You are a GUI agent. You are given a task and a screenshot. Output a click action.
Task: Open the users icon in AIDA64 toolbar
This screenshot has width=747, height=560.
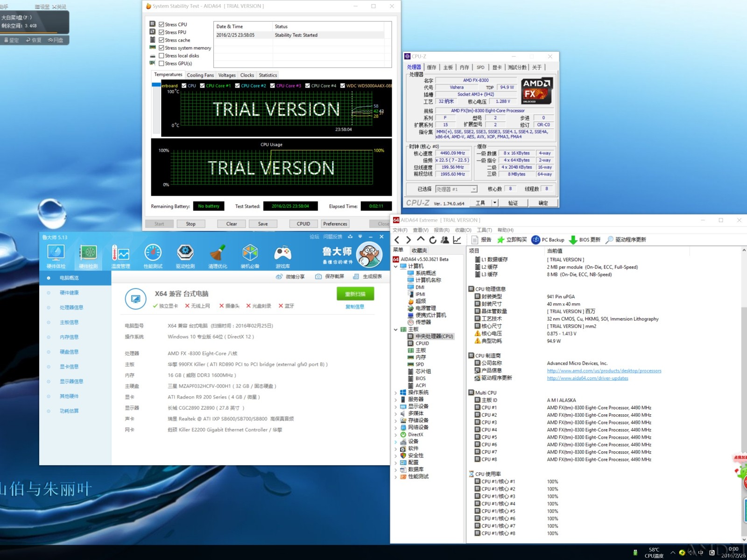tap(445, 240)
